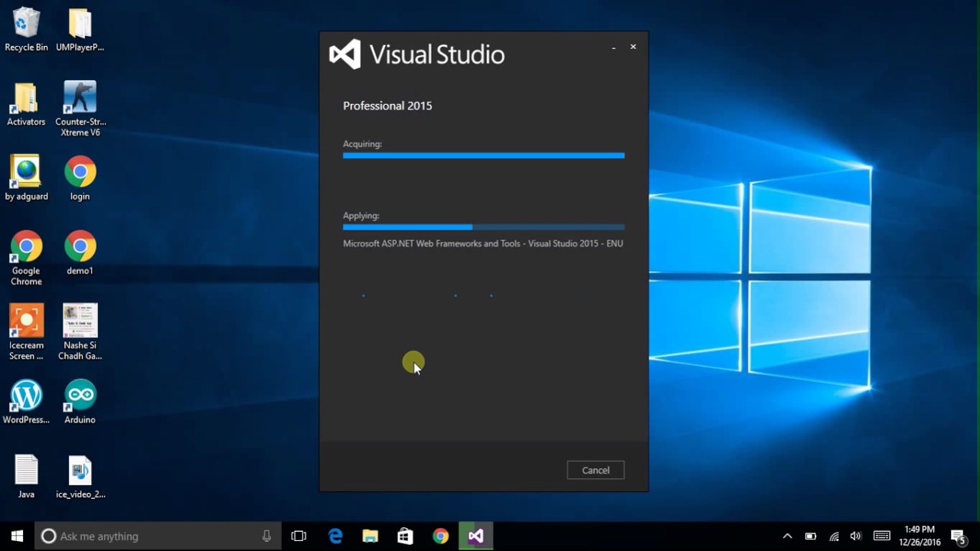980x551 pixels.
Task: Click the 'Ask me anything' search box
Action: (x=158, y=536)
